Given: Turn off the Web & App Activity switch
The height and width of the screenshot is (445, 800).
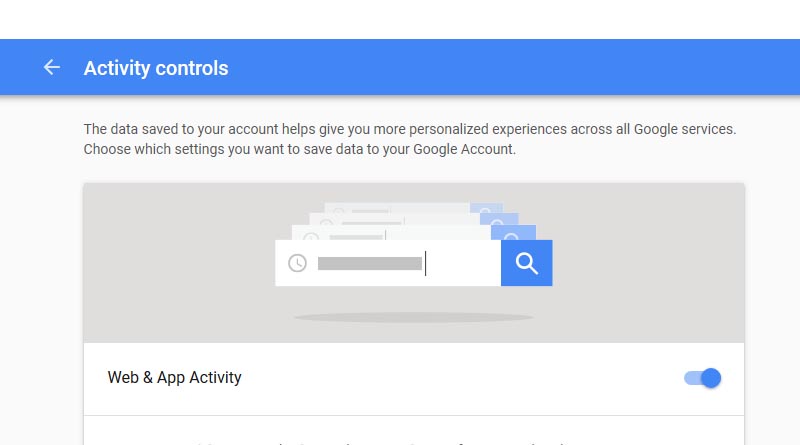Looking at the screenshot, I should [x=703, y=378].
